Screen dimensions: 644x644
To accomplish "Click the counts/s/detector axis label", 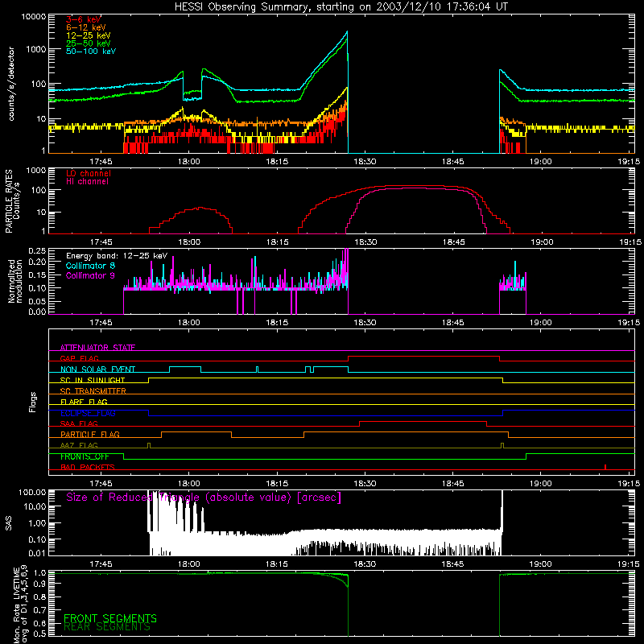I will click(11, 84).
